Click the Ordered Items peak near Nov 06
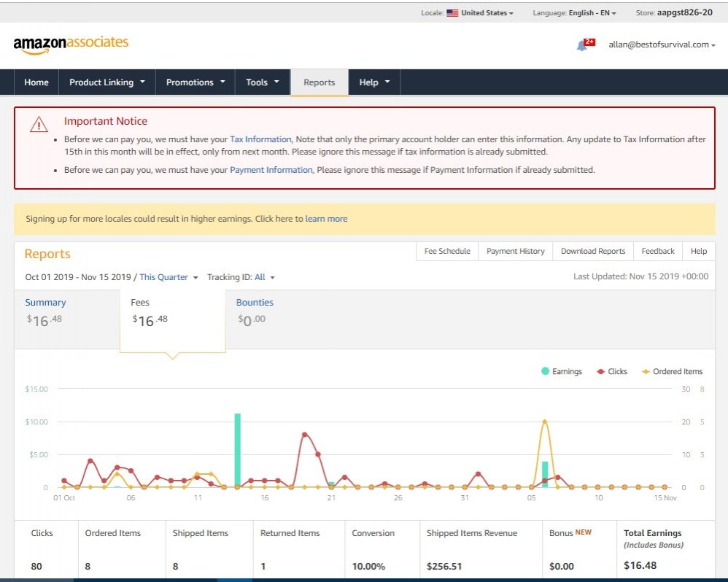Image resolution: width=728 pixels, height=582 pixels. tap(545, 422)
